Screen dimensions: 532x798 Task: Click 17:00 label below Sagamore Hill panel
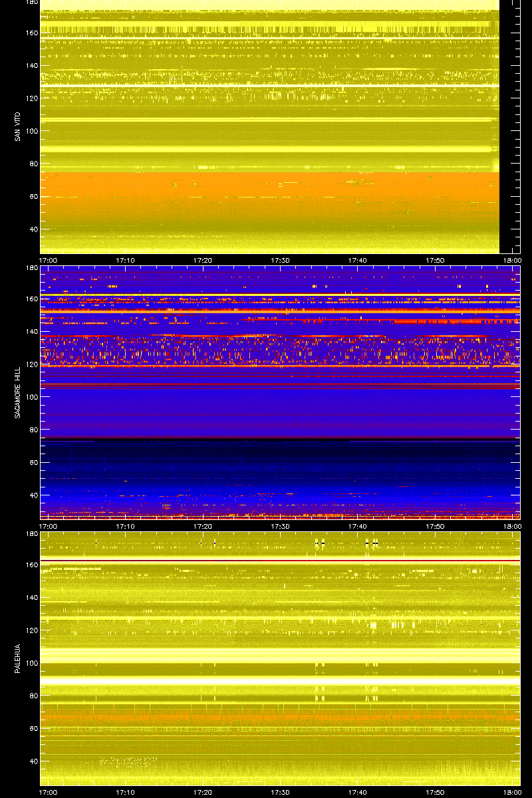click(48, 526)
